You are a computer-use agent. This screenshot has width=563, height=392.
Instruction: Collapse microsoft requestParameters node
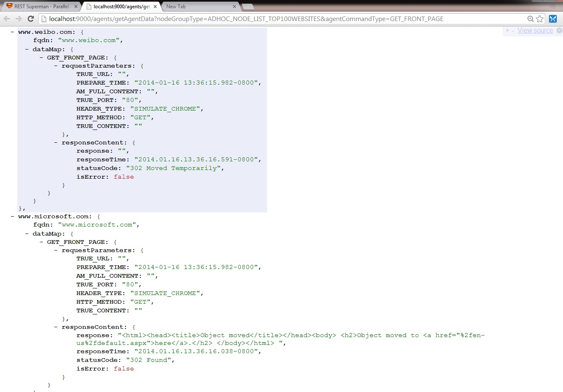(x=56, y=250)
